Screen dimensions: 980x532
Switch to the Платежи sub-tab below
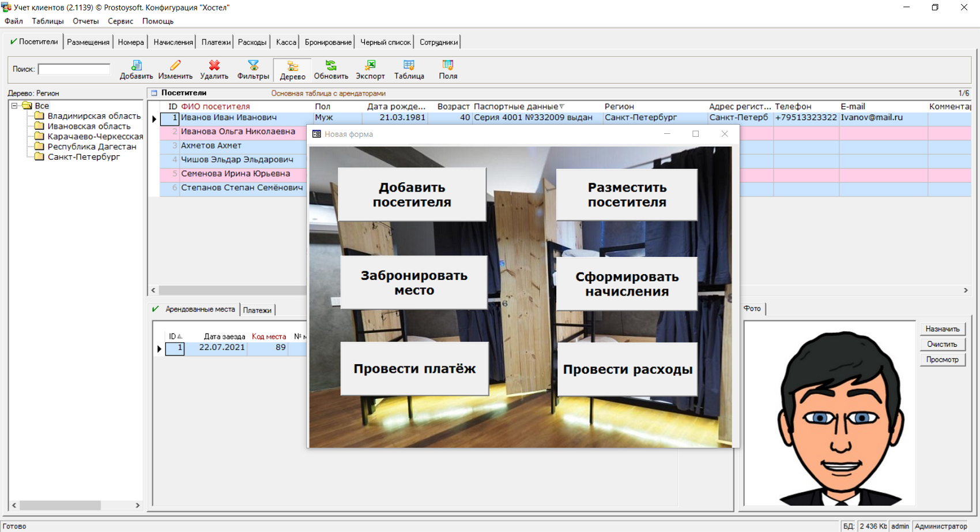pyautogui.click(x=257, y=310)
